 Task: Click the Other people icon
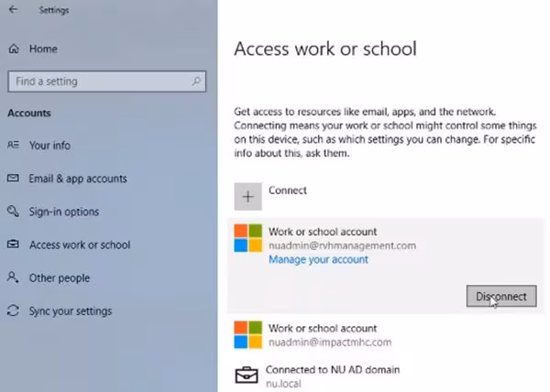tap(14, 278)
